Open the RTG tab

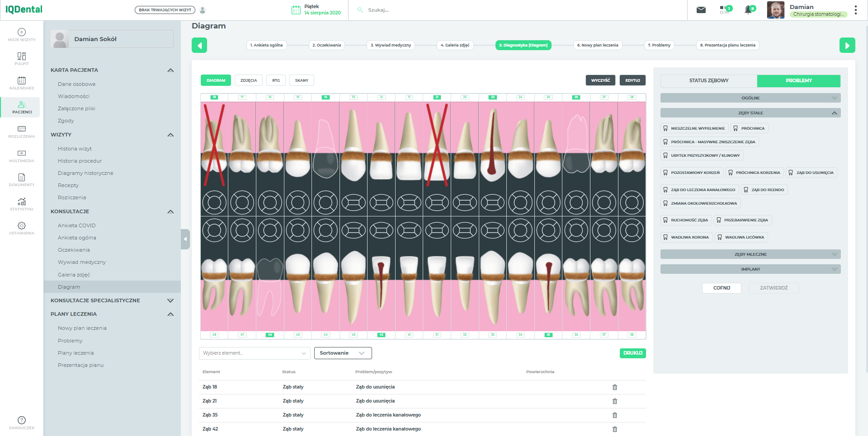tap(276, 80)
